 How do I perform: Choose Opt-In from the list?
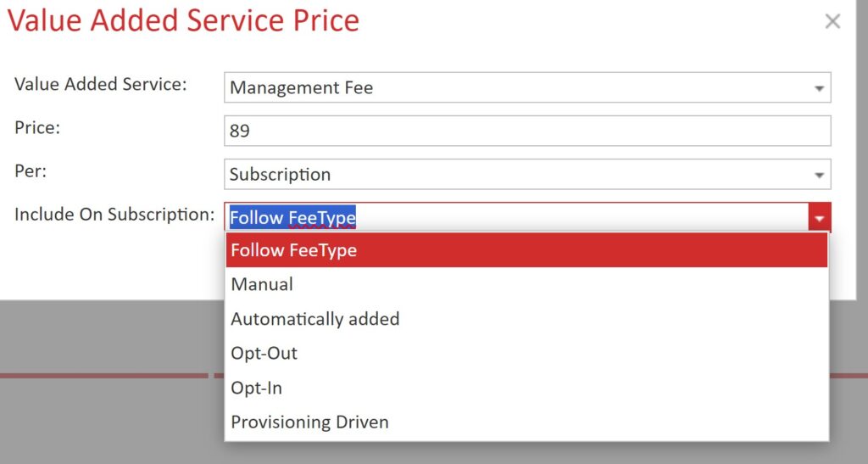coord(257,389)
